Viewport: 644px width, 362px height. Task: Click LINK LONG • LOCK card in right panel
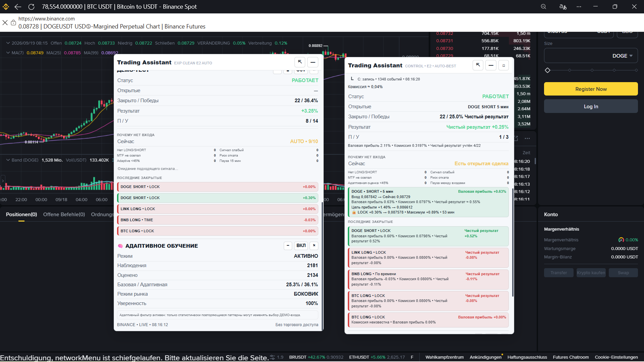pos(428,258)
